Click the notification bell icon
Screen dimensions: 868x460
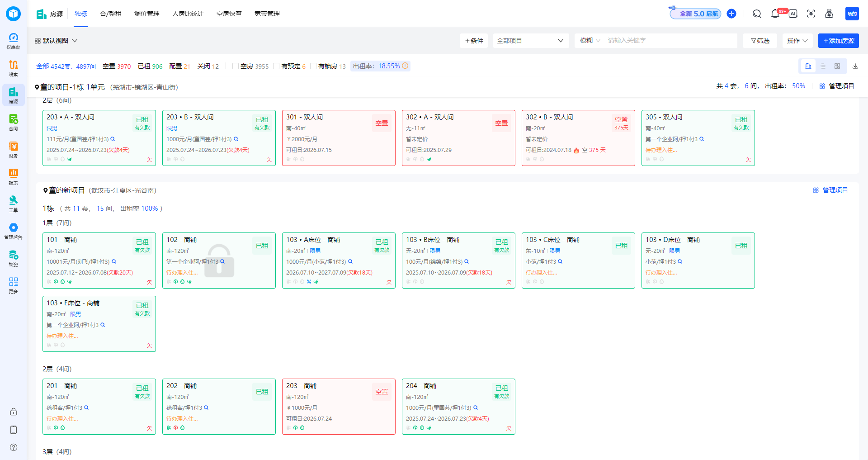775,14
